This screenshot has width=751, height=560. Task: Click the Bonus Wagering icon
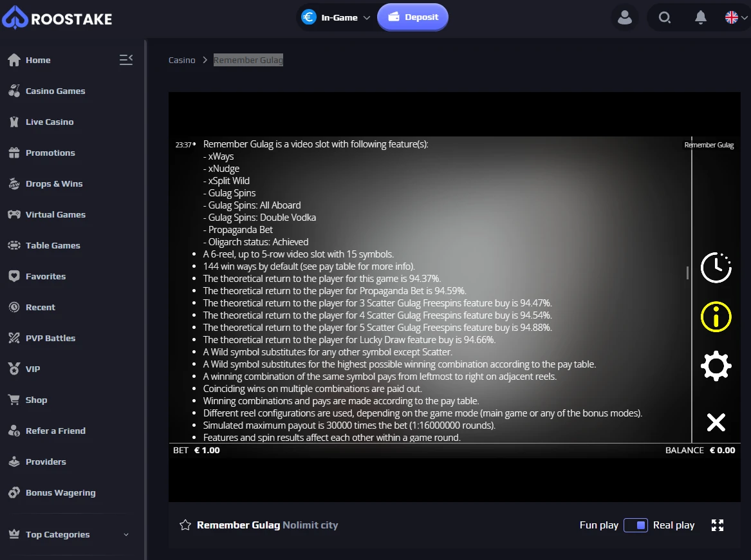pyautogui.click(x=14, y=492)
